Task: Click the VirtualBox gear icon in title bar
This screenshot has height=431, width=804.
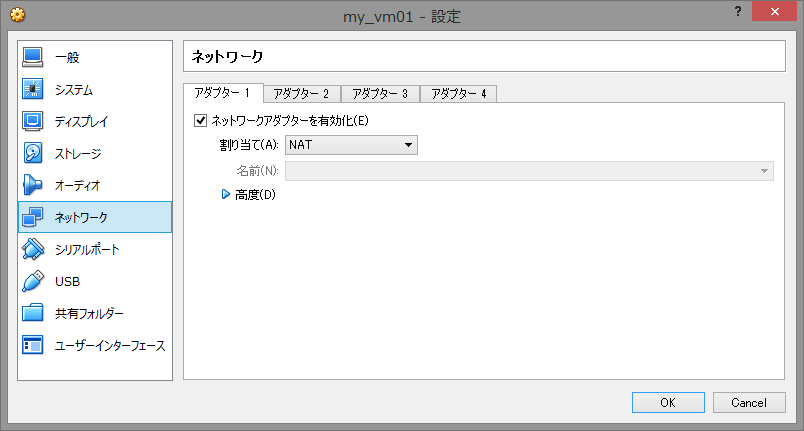Action: click(x=17, y=15)
